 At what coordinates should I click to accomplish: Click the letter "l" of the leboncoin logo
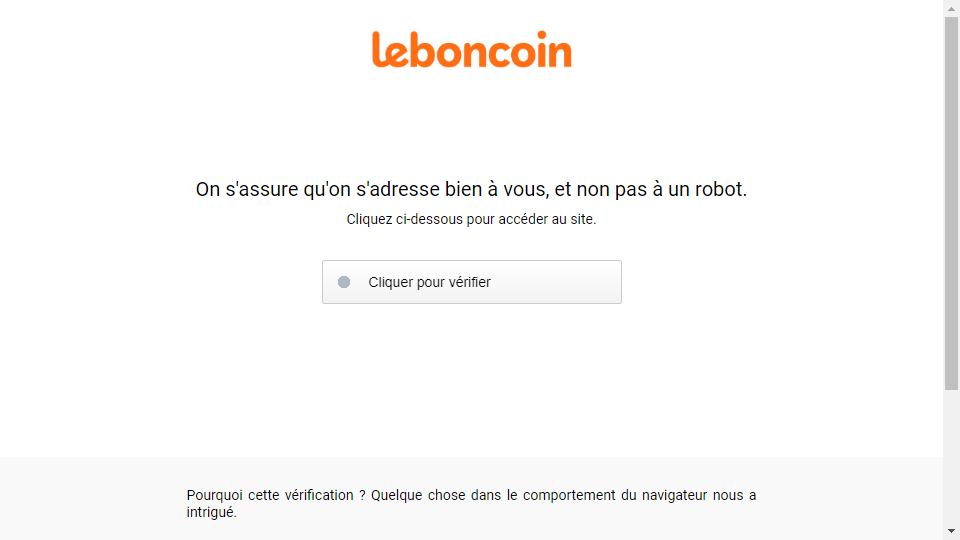[377, 49]
